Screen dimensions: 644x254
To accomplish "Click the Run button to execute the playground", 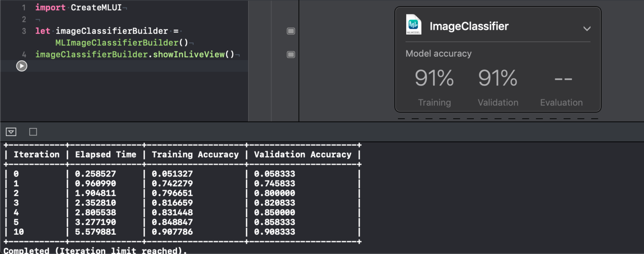I will [21, 66].
